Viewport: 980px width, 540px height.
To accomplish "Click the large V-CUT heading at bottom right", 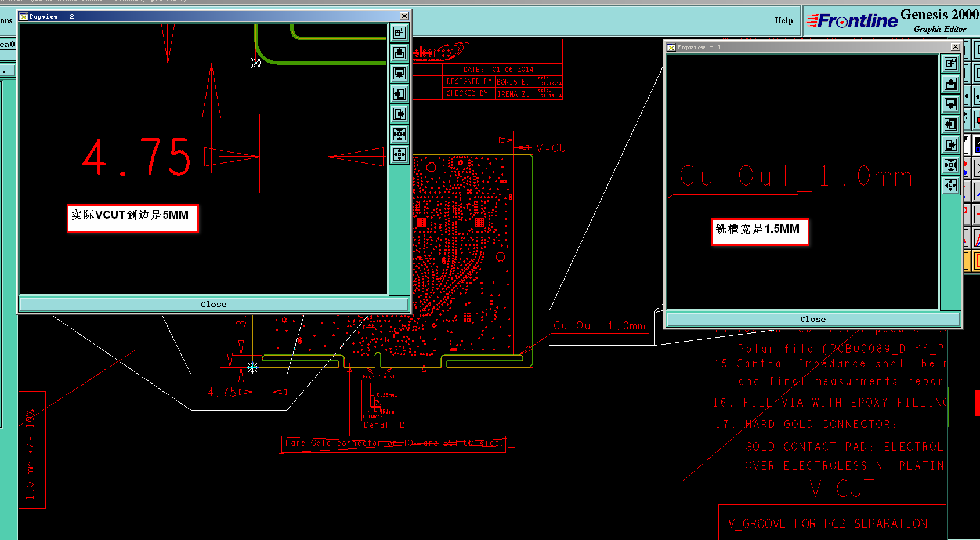I will pyautogui.click(x=842, y=489).
